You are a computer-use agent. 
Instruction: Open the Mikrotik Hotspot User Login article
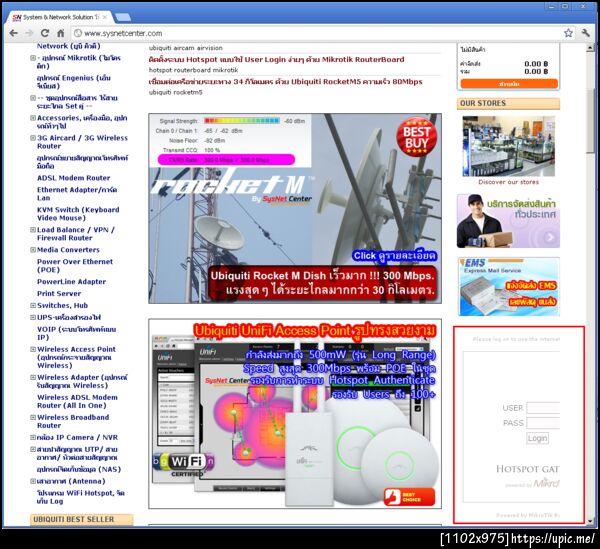(276, 59)
